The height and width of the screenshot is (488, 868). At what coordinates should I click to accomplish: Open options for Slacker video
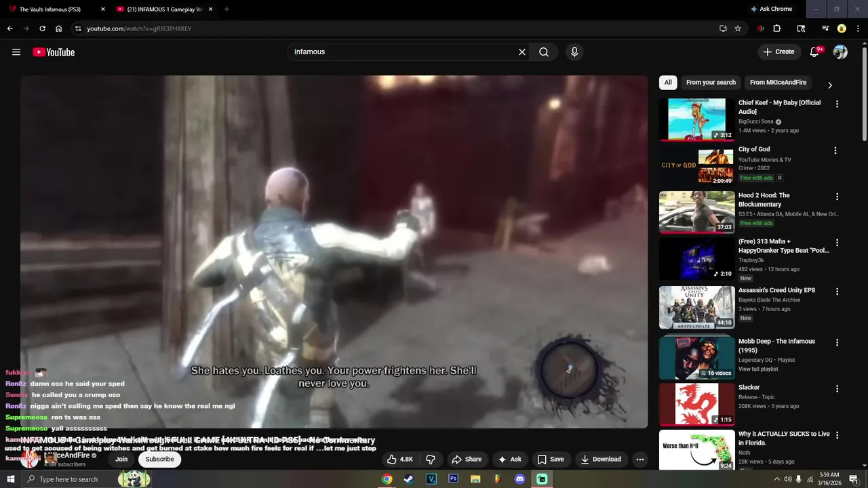click(x=837, y=389)
